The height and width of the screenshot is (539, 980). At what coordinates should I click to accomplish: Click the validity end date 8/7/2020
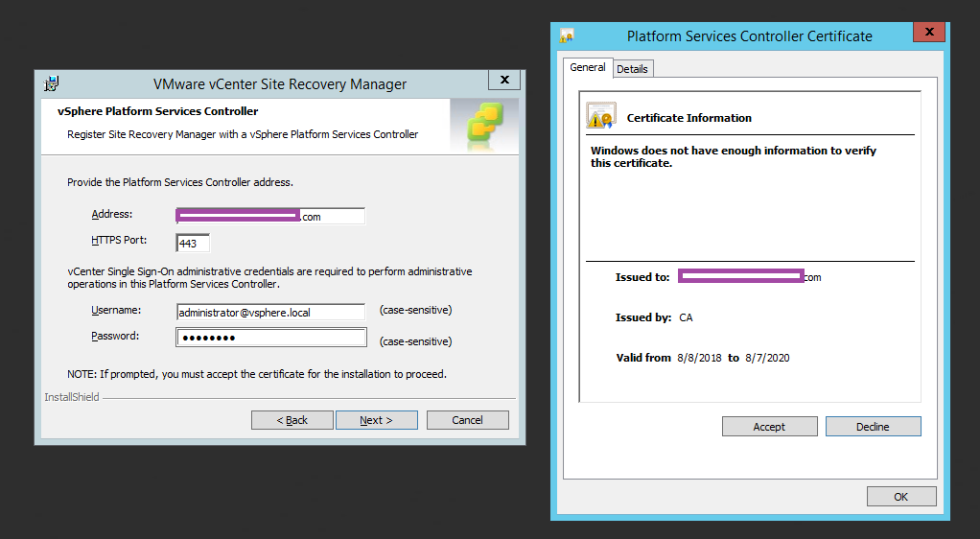(x=767, y=358)
